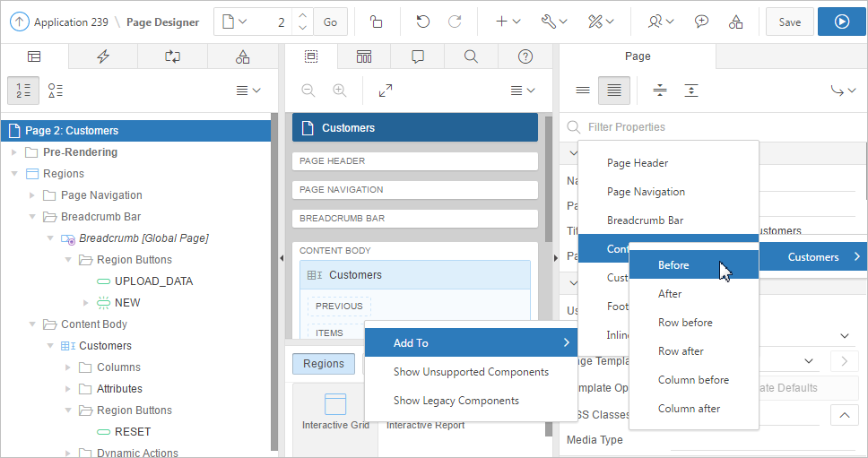
Task: Toggle Show All properties view
Action: (x=614, y=91)
